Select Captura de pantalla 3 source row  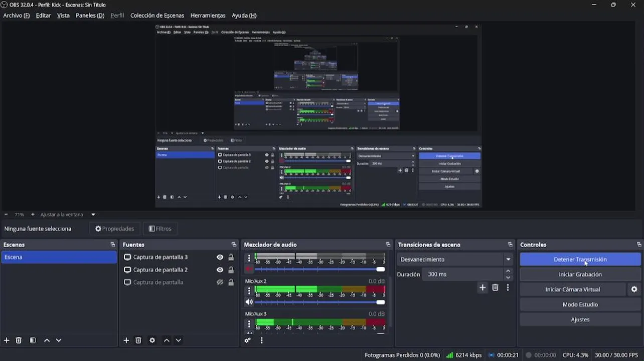tap(179, 257)
